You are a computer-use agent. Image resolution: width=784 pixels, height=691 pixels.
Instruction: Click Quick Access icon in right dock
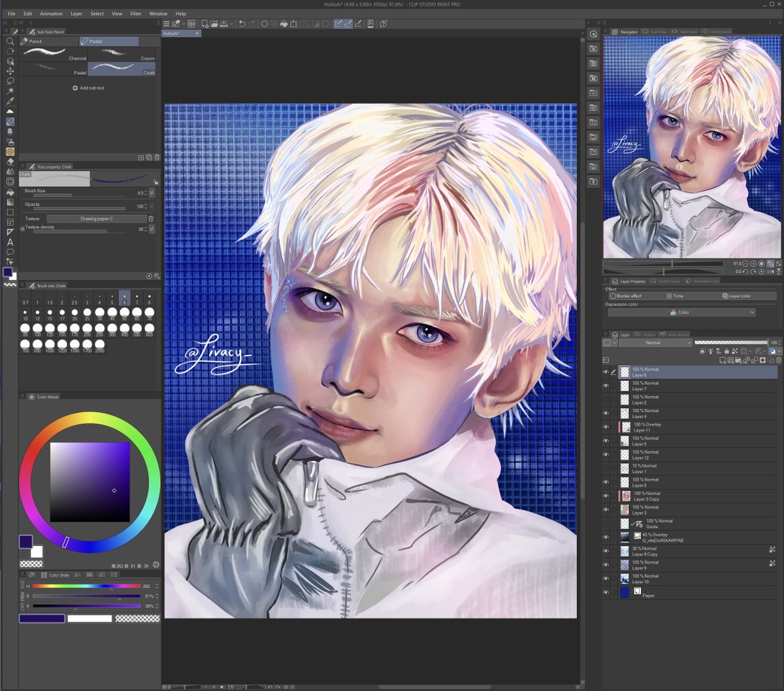click(x=593, y=34)
